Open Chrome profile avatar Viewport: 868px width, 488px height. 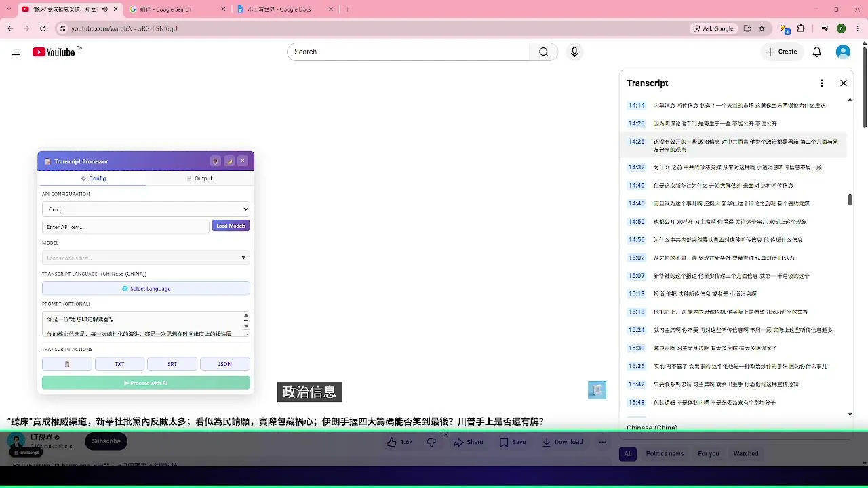pyautogui.click(x=841, y=28)
